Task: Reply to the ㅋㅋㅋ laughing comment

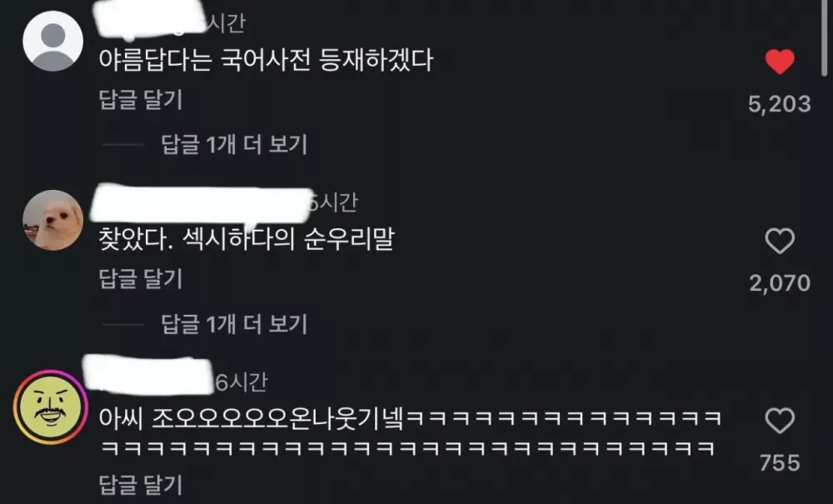Action: tap(141, 485)
